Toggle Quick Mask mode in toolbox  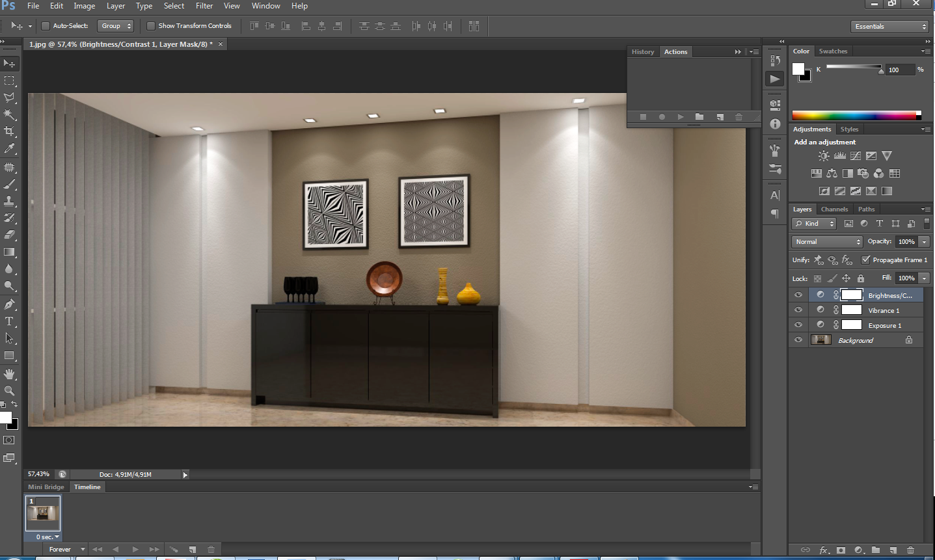[9, 440]
